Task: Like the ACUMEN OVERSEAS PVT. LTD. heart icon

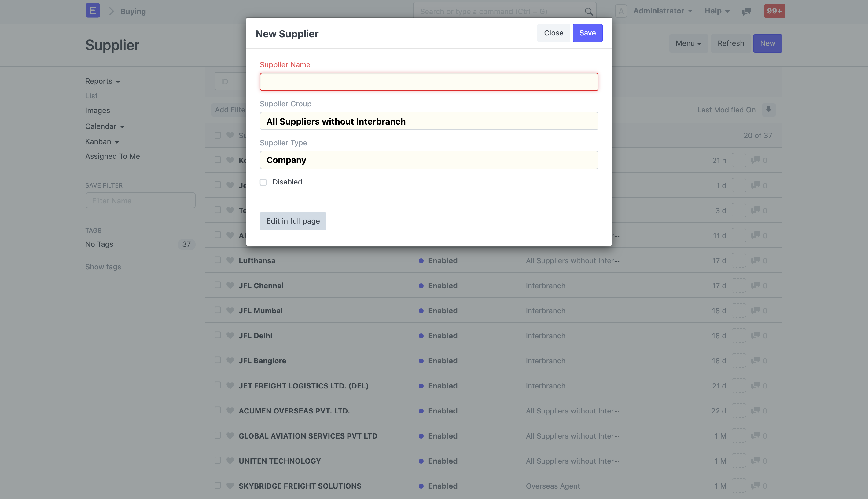Action: [x=230, y=410]
